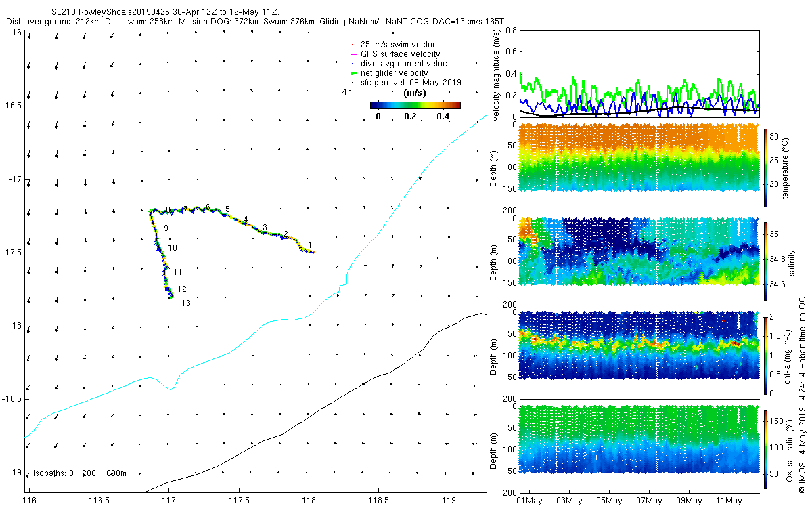Image resolution: width=812 pixels, height=508 pixels.
Task: Click the salinity colorbar
Action: click(x=766, y=261)
